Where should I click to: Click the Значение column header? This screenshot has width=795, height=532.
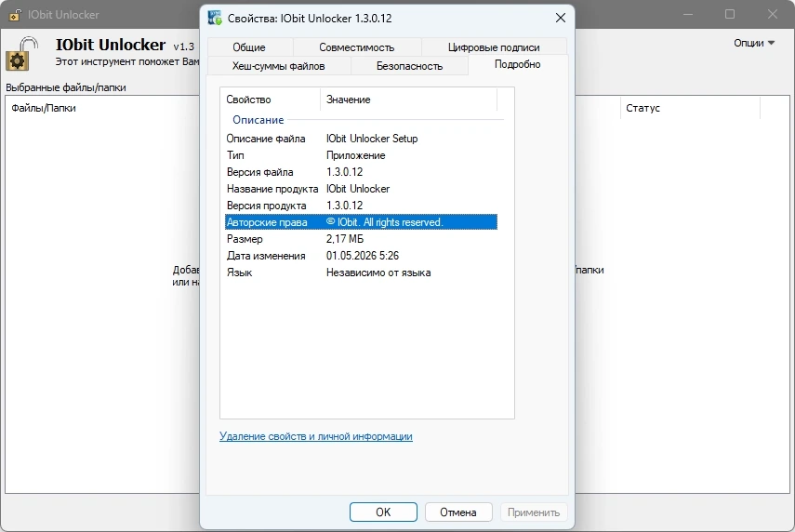tap(408, 100)
